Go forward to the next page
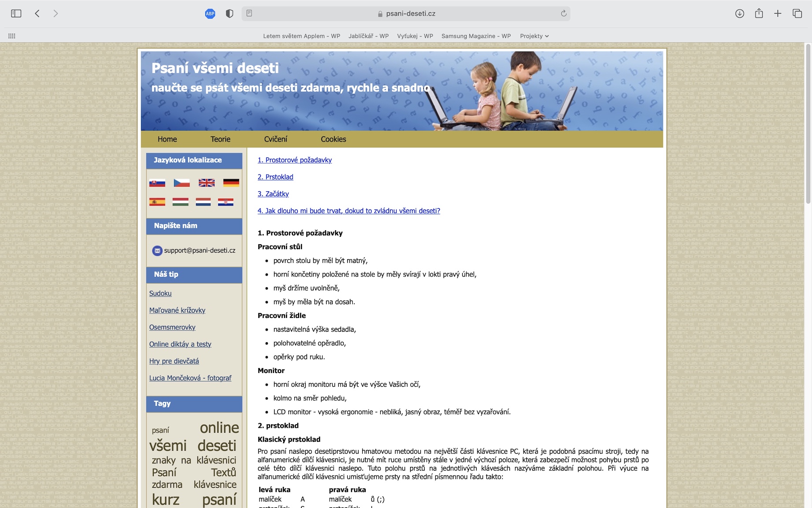Viewport: 812px width, 508px height. click(x=56, y=14)
